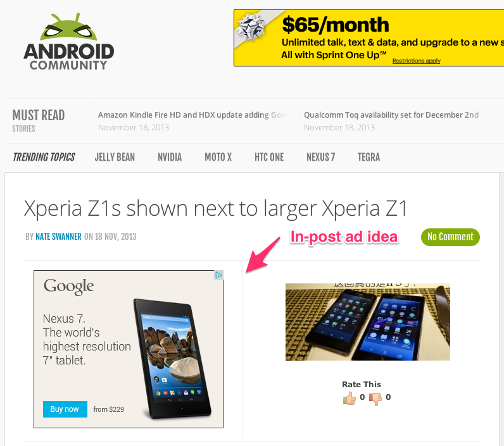Screen dimensions: 504x446
Task: Select the MOTO X trending topic
Action: click(x=218, y=157)
